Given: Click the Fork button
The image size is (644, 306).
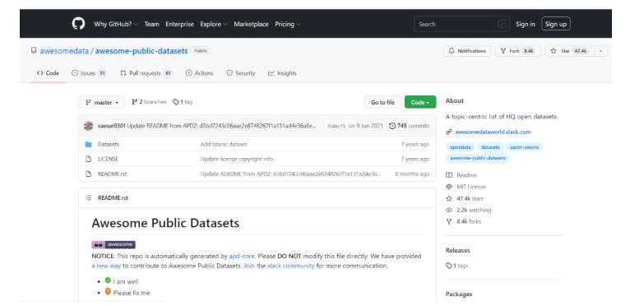Looking at the screenshot, I should (518, 51).
